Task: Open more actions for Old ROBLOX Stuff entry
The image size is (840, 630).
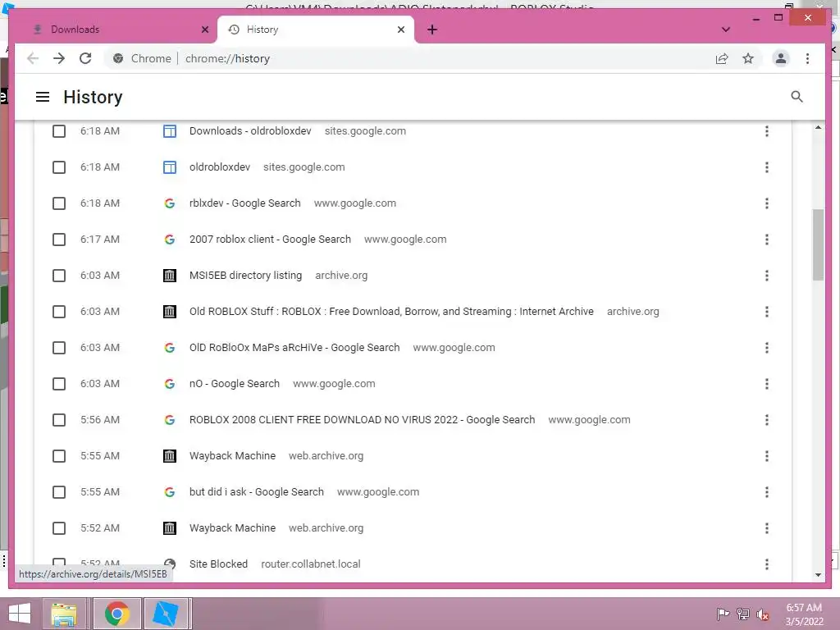Action: (x=767, y=312)
